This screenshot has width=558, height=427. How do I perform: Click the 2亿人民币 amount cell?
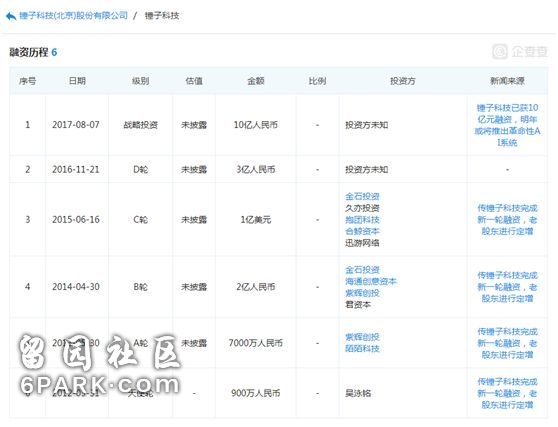pyautogui.click(x=256, y=287)
